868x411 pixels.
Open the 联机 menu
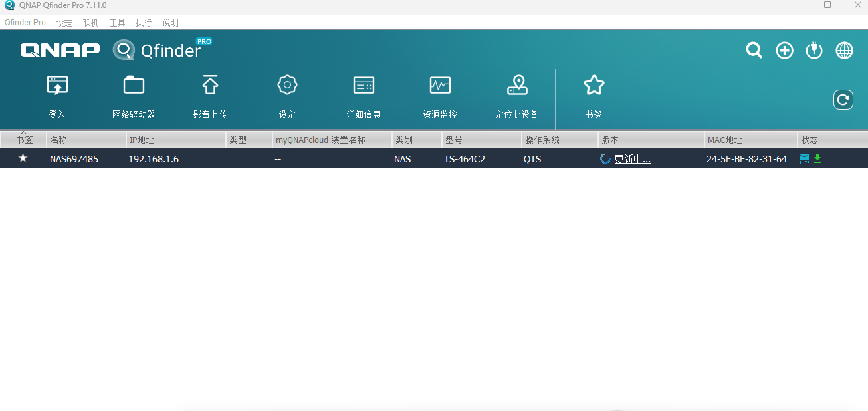click(91, 23)
